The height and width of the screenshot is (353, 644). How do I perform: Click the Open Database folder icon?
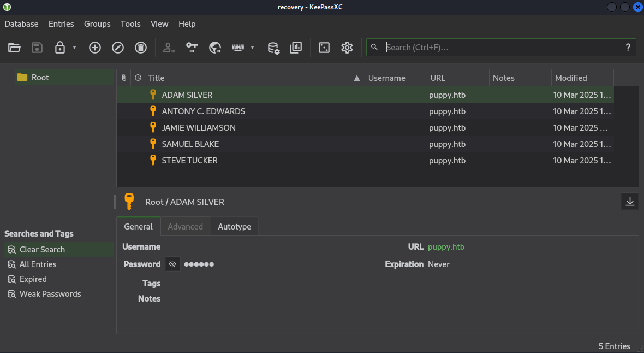(x=14, y=48)
